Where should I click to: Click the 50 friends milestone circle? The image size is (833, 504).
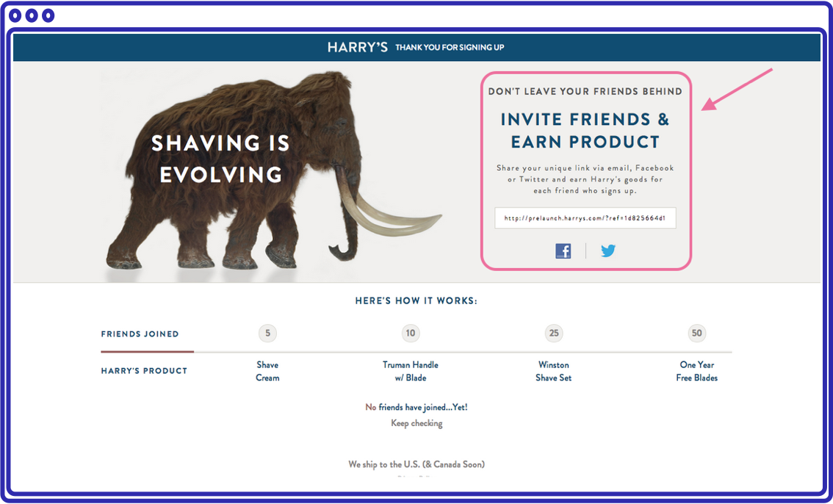[x=697, y=333]
